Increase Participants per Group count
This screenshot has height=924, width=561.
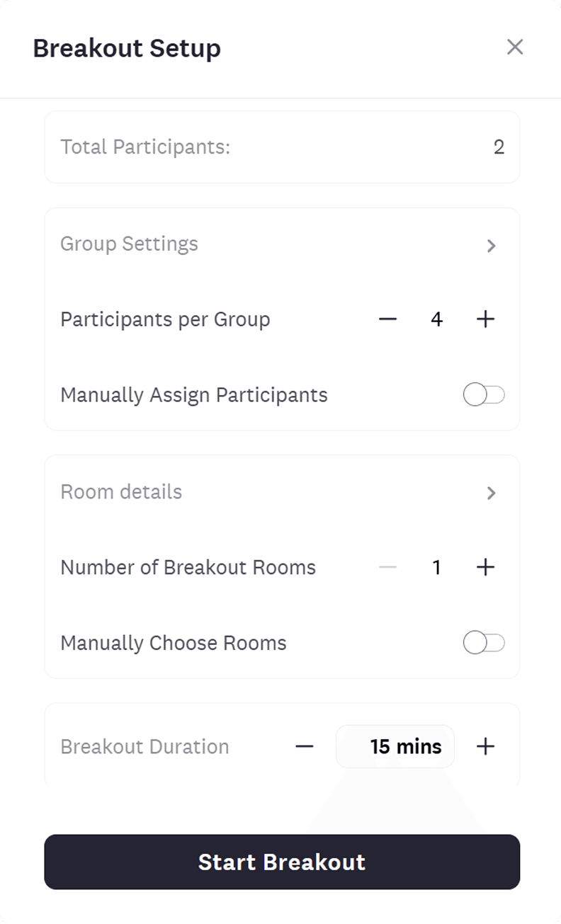[485, 319]
